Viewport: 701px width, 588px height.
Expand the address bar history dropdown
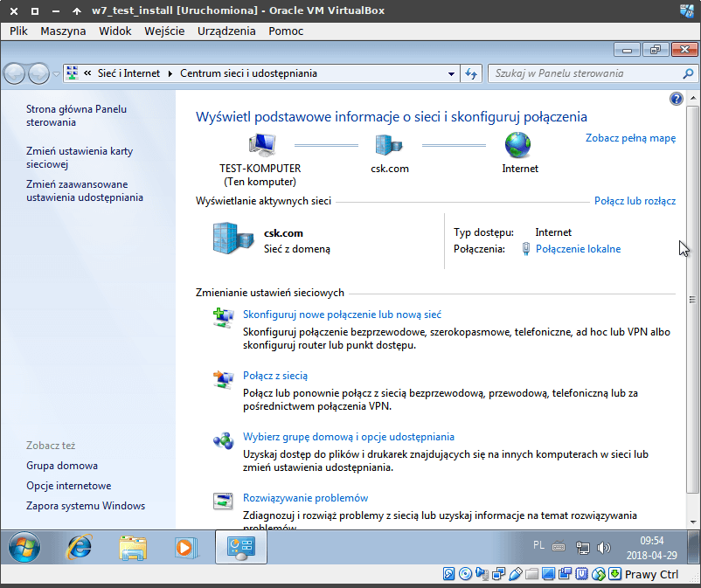click(x=452, y=73)
